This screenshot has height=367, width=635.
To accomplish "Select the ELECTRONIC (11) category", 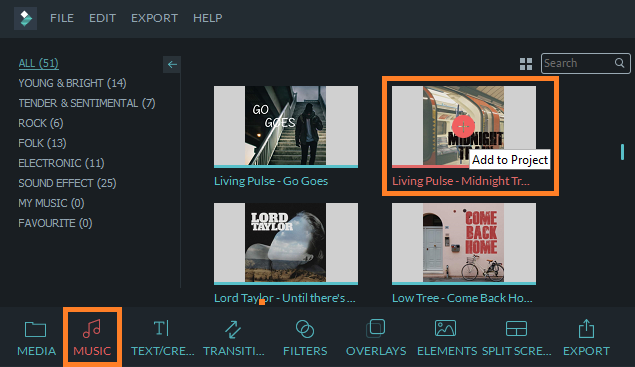I will click(61, 163).
